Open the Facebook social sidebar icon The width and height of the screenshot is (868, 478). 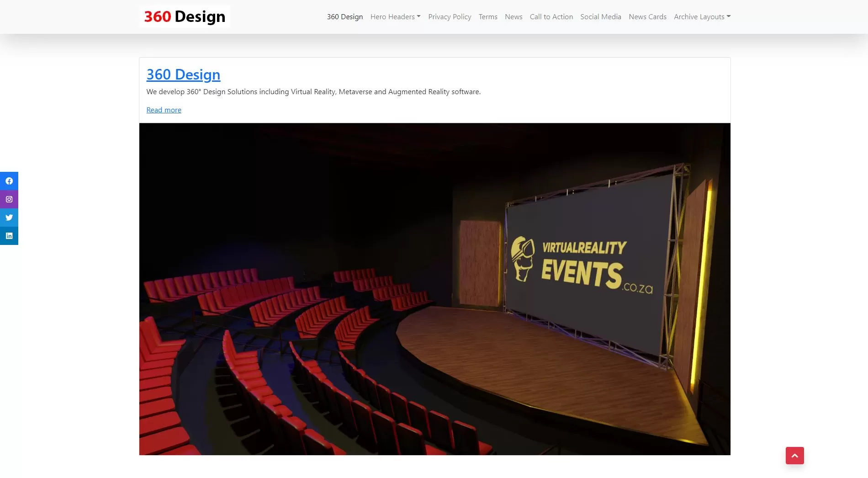[x=9, y=181]
